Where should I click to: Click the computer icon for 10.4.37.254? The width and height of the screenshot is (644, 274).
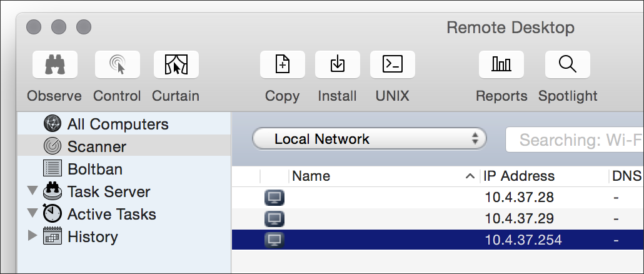(274, 240)
